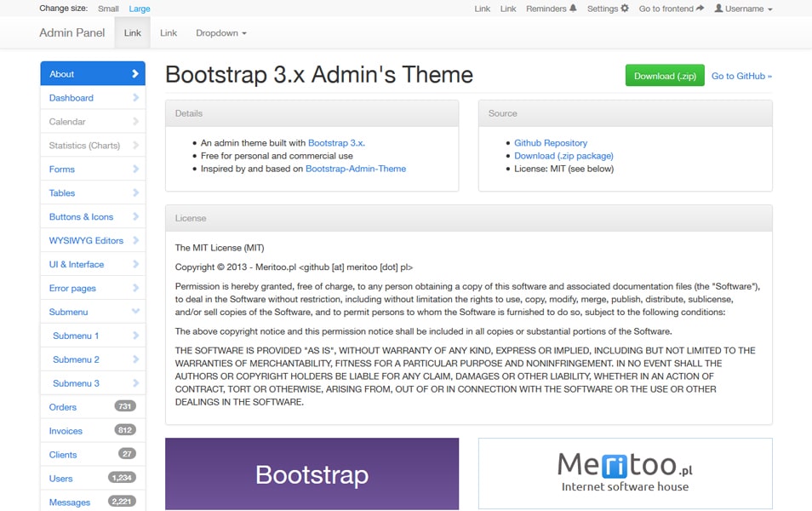Open the Dropdown menu in navbar
Image resolution: width=812 pixels, height=511 pixels.
click(x=221, y=32)
